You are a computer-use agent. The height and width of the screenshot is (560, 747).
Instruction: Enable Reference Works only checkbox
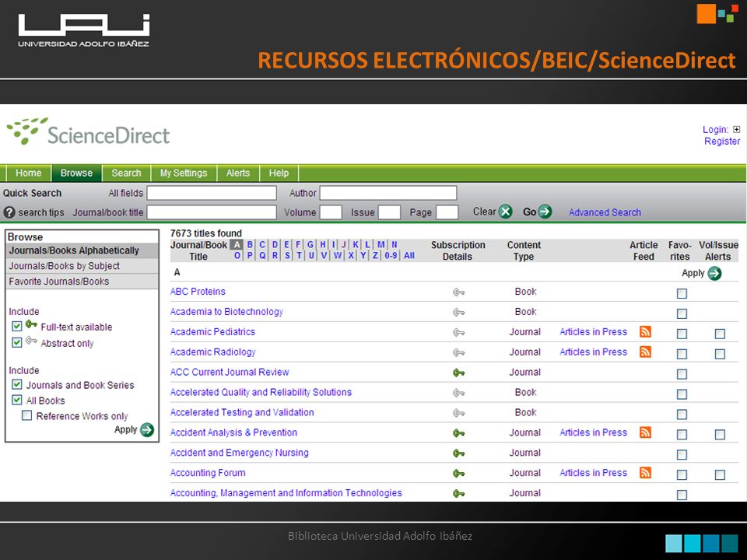pos(27,415)
